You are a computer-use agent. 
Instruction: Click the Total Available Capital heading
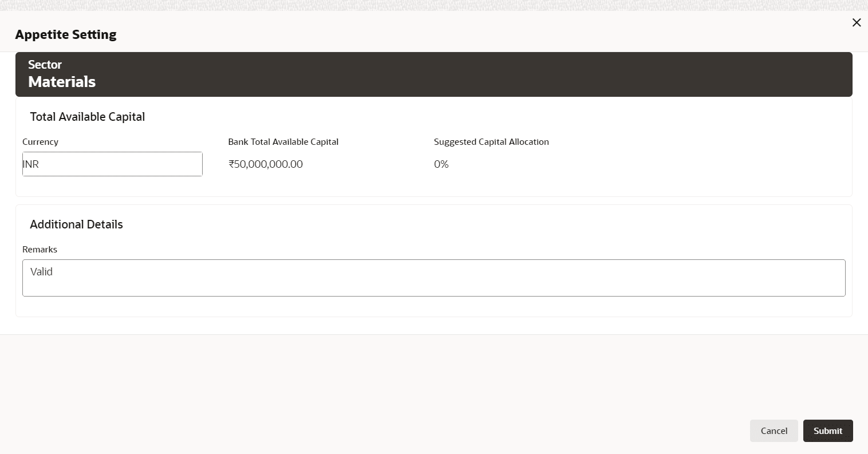pyautogui.click(x=88, y=117)
